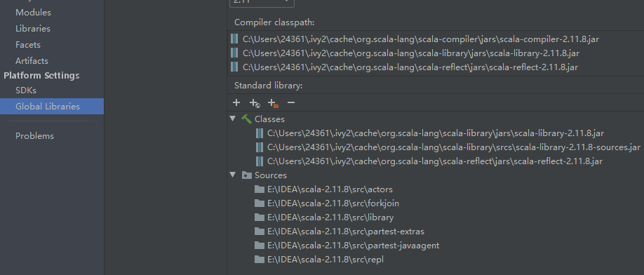Click jar icon of Classes scala-library-2.11.8.jar entry
Viewport: 644px width, 275px height.
click(259, 133)
